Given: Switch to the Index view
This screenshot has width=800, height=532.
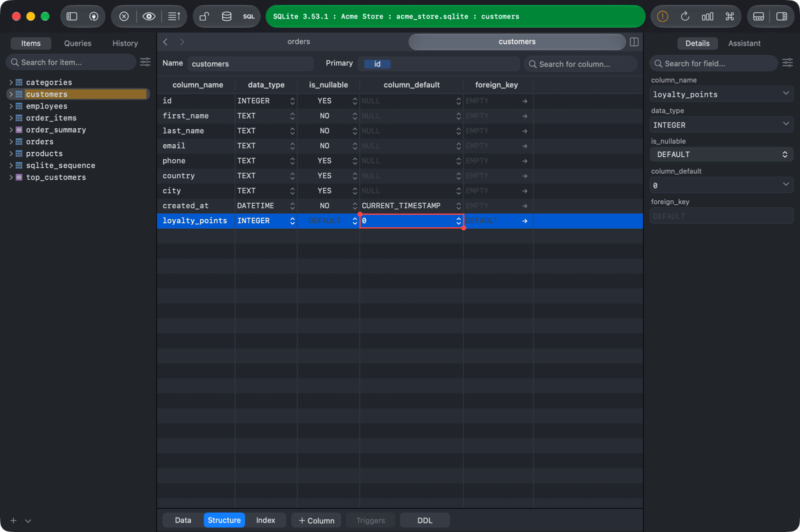Looking at the screenshot, I should (x=265, y=520).
